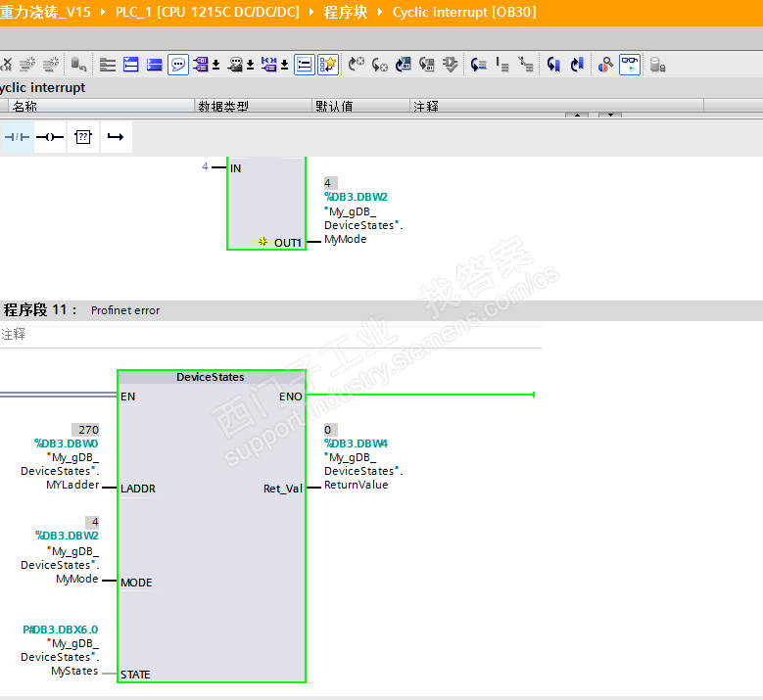763x700 pixels.
Task: Click the down arrow on interface splitter
Action: (x=610, y=116)
